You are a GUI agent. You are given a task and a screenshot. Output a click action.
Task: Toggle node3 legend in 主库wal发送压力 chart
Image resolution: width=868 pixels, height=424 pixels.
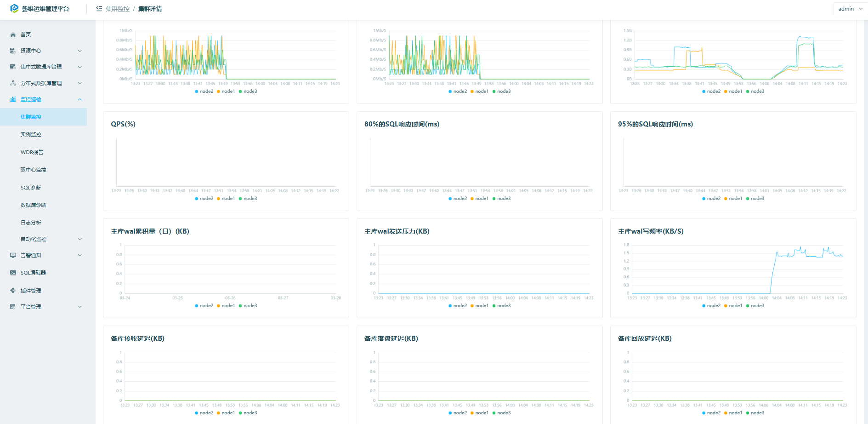[x=502, y=306]
